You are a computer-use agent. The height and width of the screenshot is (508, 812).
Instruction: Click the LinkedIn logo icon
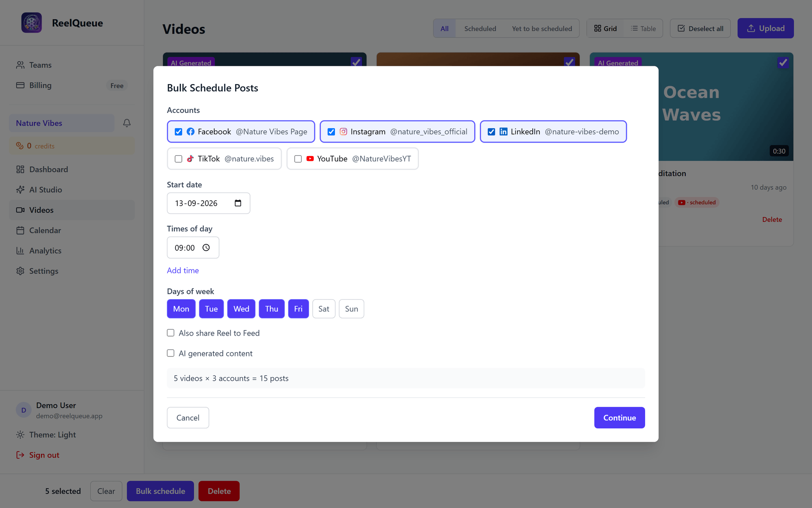tap(503, 132)
